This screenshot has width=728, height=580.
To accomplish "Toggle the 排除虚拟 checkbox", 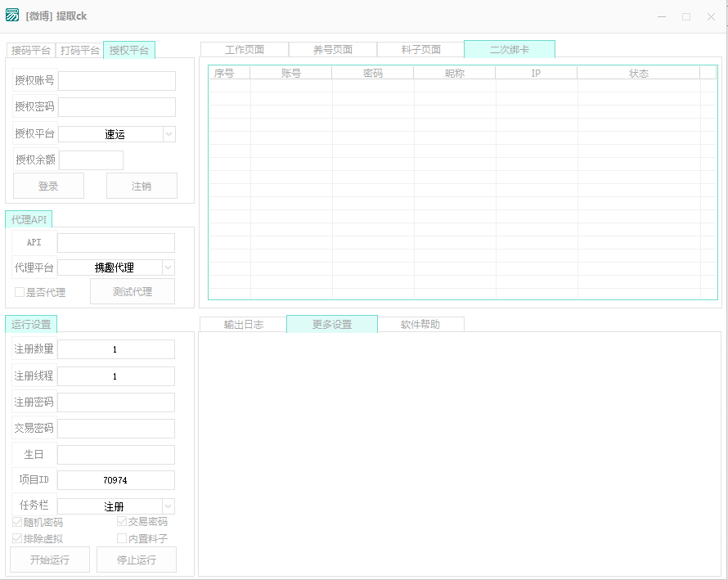I will click(x=18, y=538).
